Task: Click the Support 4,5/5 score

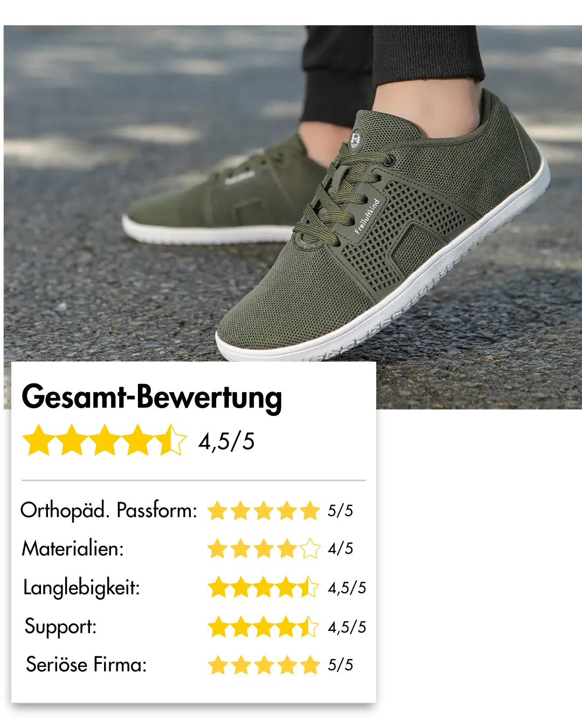Action: coord(347,627)
